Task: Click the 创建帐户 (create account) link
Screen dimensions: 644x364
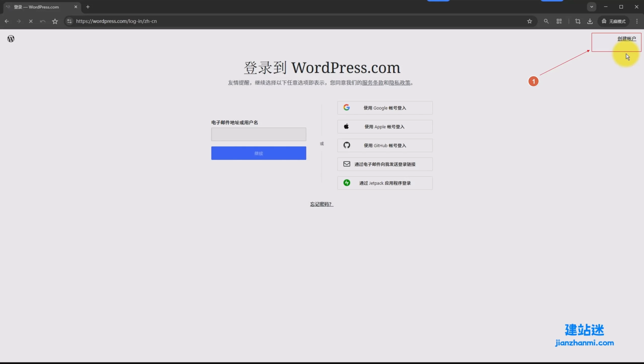Action: coord(626,39)
